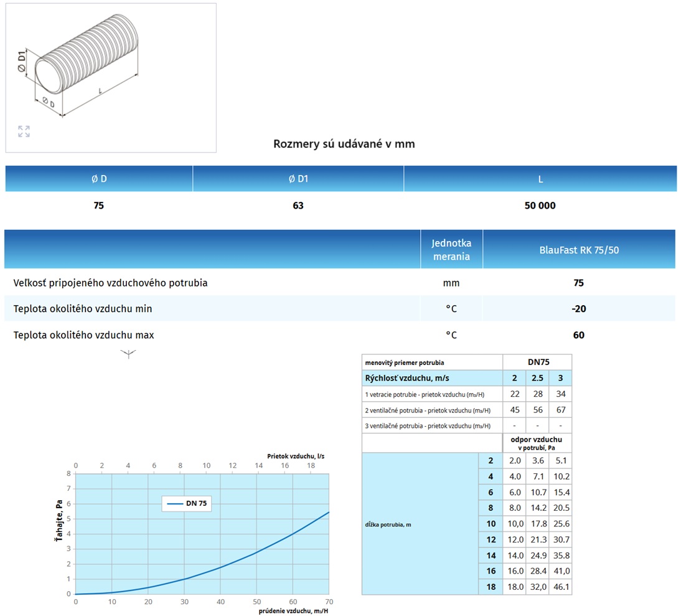Image resolution: width=681 pixels, height=616 pixels.
Task: Select Veľkosť pripojeného vzduchového potrubia row label
Action: (111, 283)
